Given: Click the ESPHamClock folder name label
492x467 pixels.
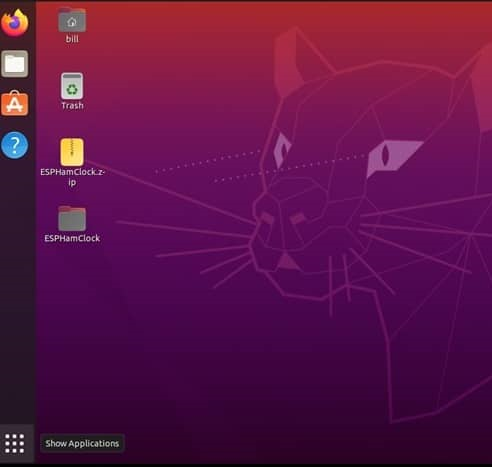Looking at the screenshot, I should 72,238.
